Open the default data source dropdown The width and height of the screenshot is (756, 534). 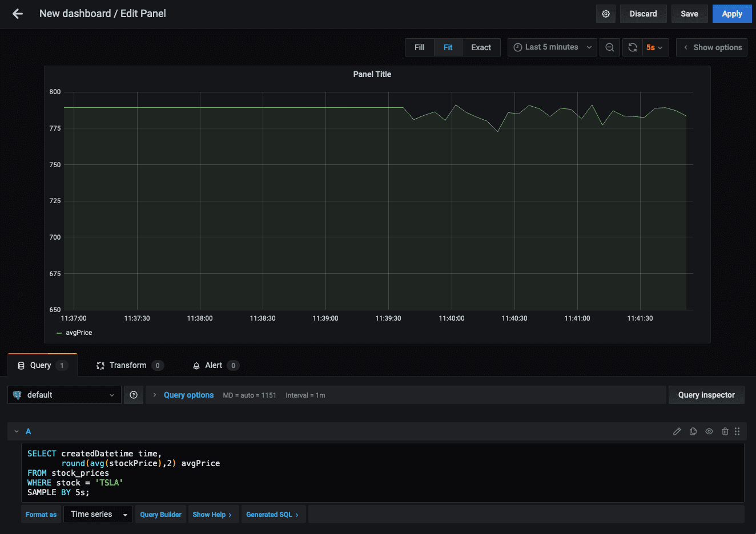point(65,395)
